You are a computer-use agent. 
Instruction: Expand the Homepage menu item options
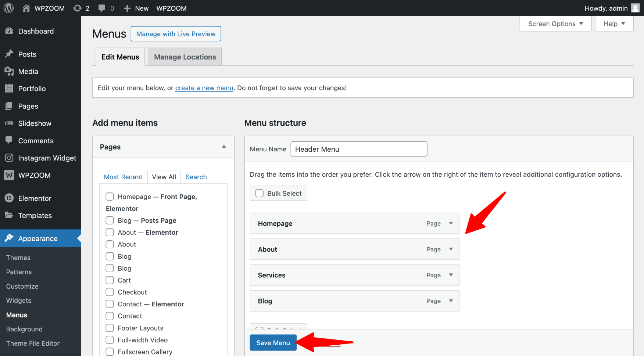point(451,223)
